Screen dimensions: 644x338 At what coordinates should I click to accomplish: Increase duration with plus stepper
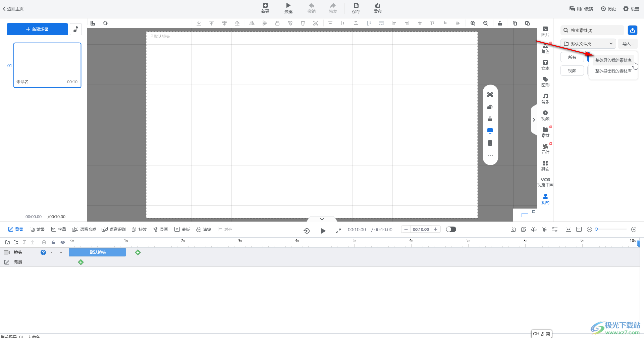tap(435, 229)
